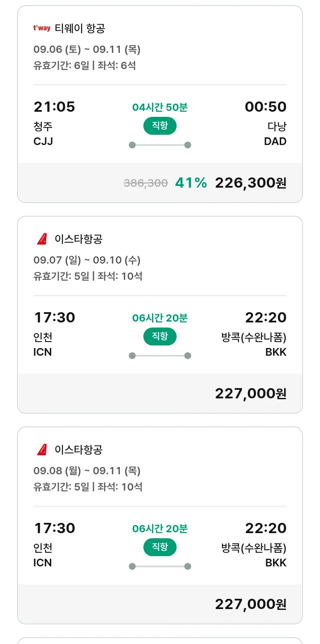Select the 226,300원 discounted fare
The image size is (320, 644).
point(250,183)
